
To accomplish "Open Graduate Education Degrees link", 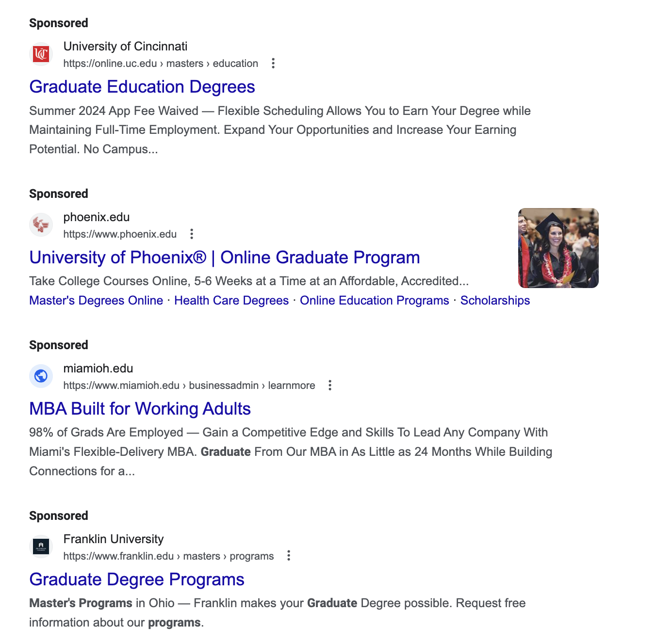I will [142, 87].
